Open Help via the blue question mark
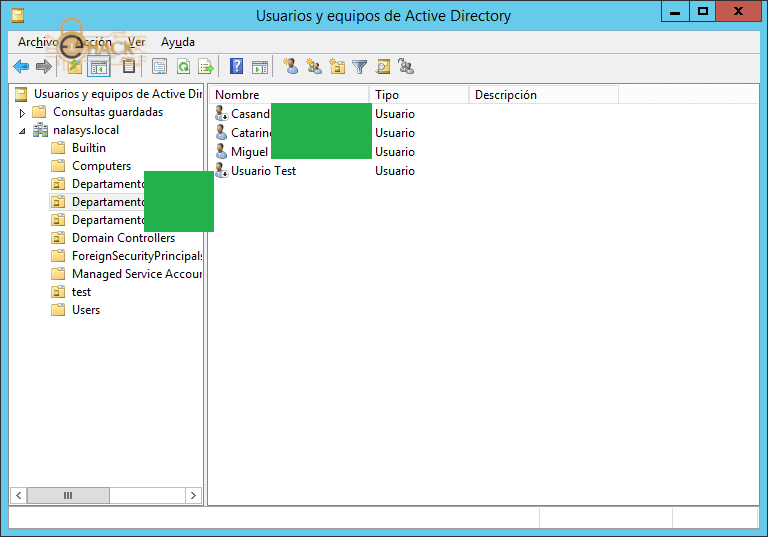The height and width of the screenshot is (538, 768). coord(237,66)
